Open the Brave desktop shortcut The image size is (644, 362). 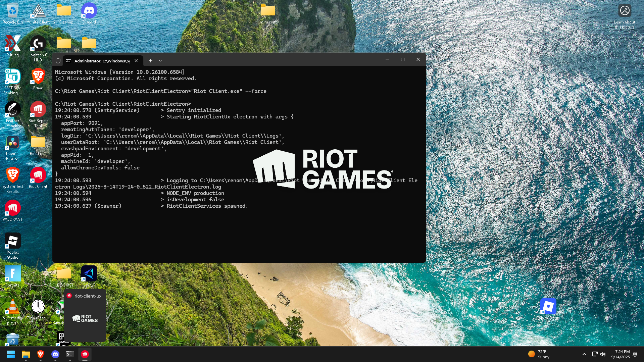(x=38, y=79)
